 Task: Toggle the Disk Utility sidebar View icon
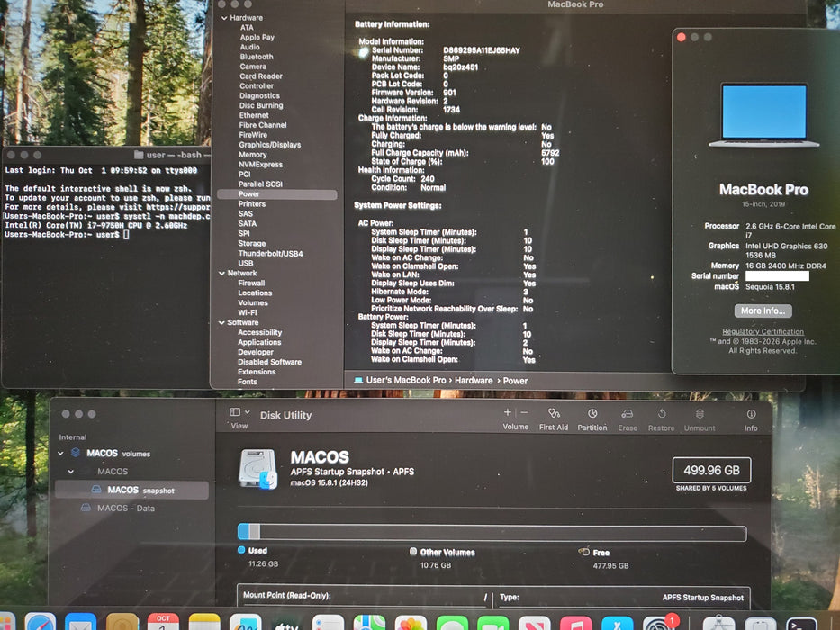point(235,412)
